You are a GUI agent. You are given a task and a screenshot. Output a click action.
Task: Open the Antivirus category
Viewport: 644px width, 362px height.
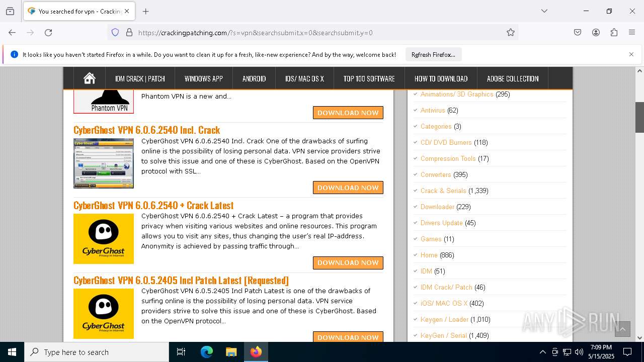point(433,110)
